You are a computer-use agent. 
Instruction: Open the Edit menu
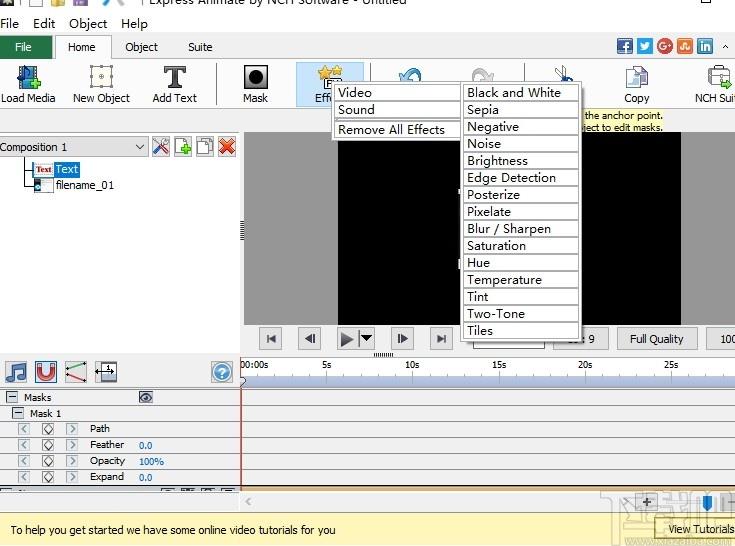click(44, 23)
